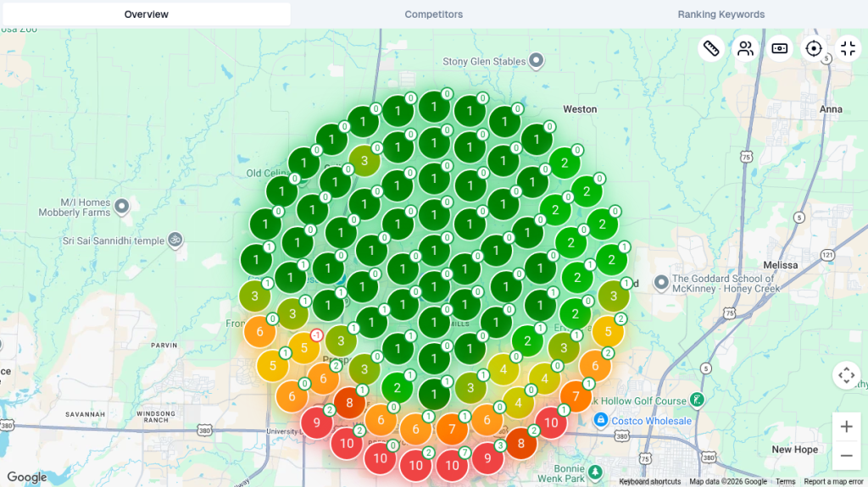The image size is (868, 487).
Task: Select rank 8 marker with badge 2
Action: pyautogui.click(x=521, y=443)
